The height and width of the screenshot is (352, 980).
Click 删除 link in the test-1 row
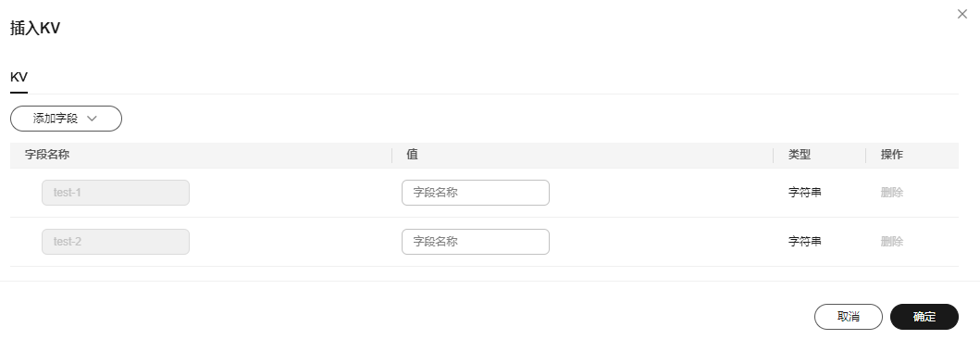[892, 193]
